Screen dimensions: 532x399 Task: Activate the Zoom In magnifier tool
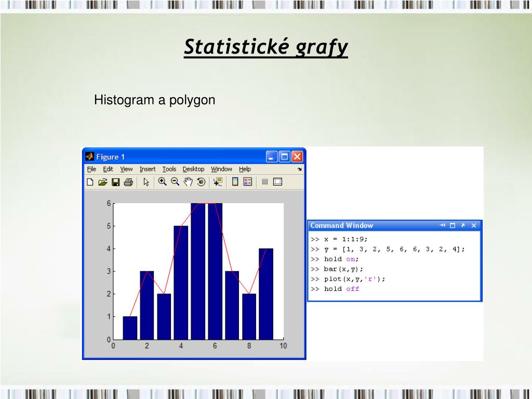(x=162, y=181)
